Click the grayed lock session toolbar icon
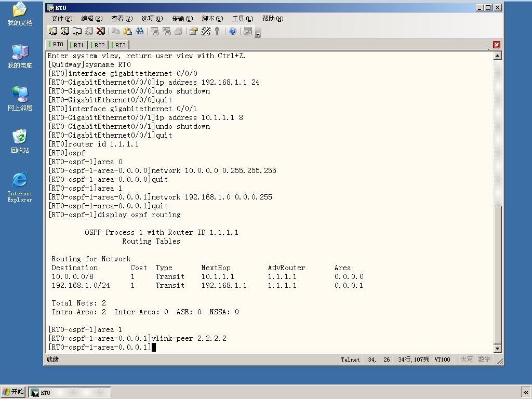This screenshot has width=532, height=399. point(248,31)
